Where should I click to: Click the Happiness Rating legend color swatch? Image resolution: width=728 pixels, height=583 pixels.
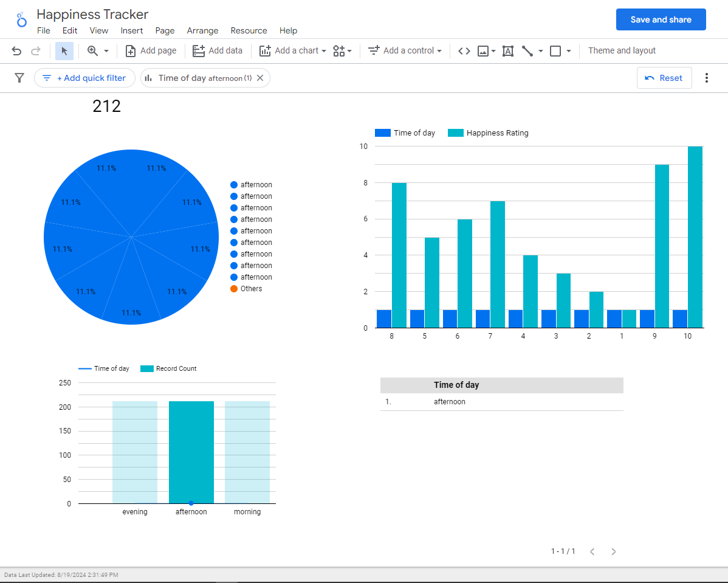(456, 133)
